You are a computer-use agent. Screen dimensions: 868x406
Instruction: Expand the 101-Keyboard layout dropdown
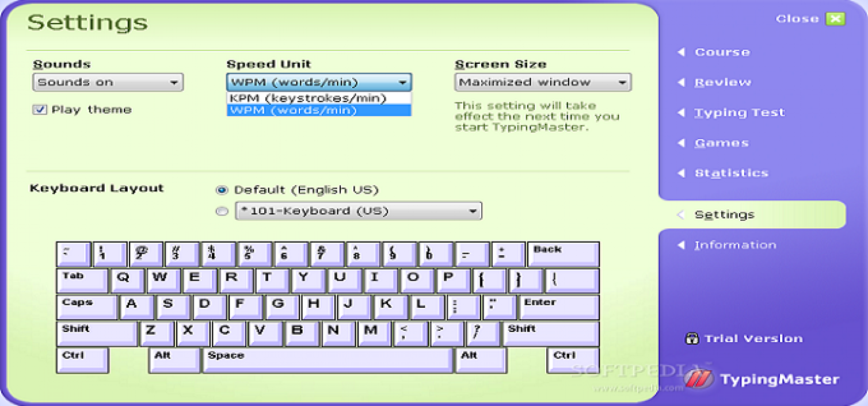(x=472, y=211)
